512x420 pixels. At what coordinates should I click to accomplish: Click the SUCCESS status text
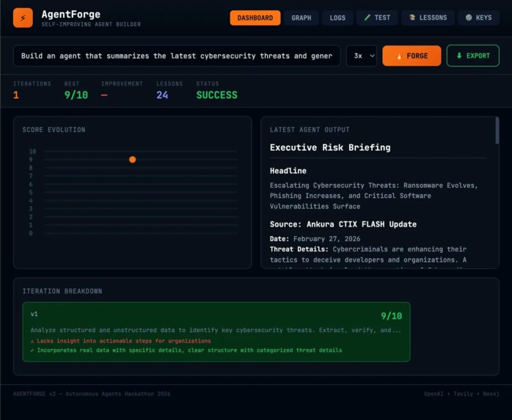click(217, 95)
